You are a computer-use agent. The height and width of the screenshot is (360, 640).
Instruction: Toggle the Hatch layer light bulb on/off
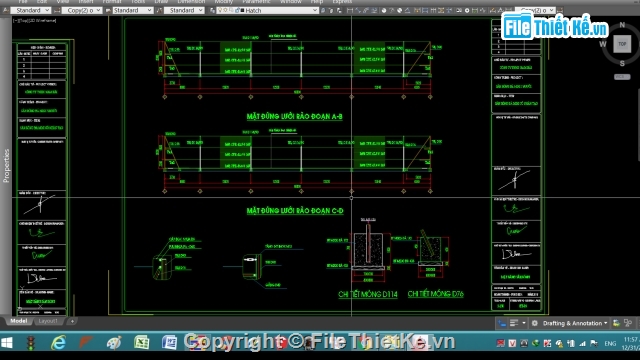point(220,10)
